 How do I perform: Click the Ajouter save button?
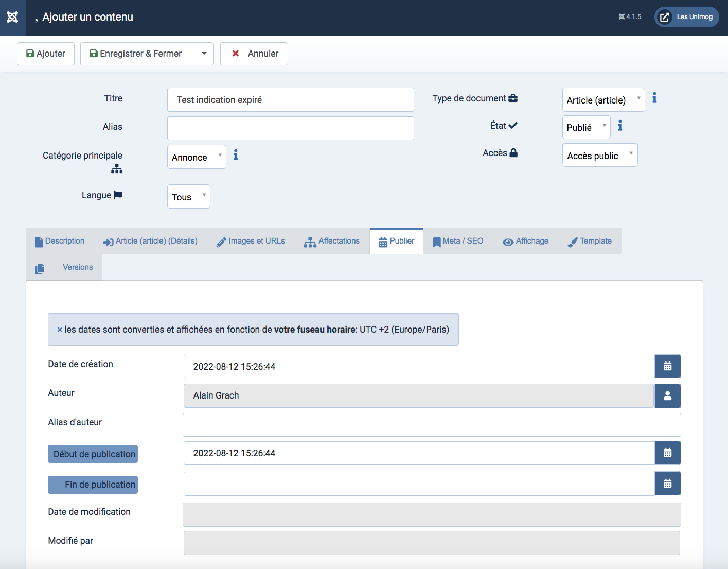[x=46, y=54]
